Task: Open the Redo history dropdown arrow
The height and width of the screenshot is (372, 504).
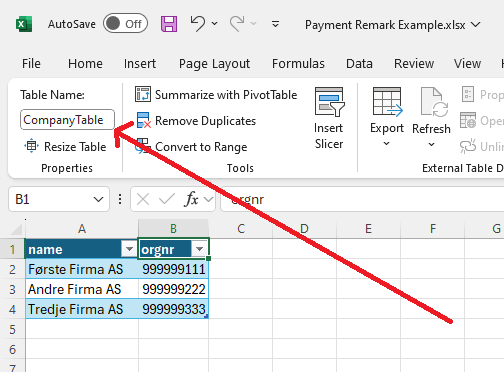Action: (x=254, y=24)
